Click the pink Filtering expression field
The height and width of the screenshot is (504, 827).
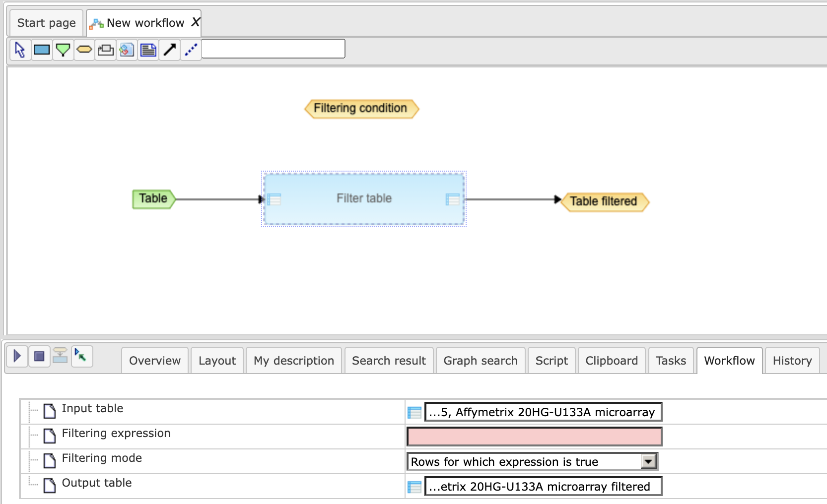[534, 437]
